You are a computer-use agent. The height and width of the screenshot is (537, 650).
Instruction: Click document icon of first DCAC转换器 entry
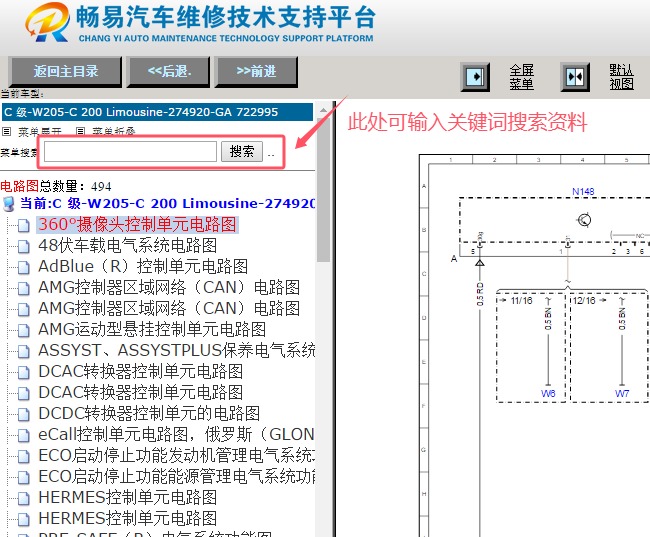pos(23,372)
